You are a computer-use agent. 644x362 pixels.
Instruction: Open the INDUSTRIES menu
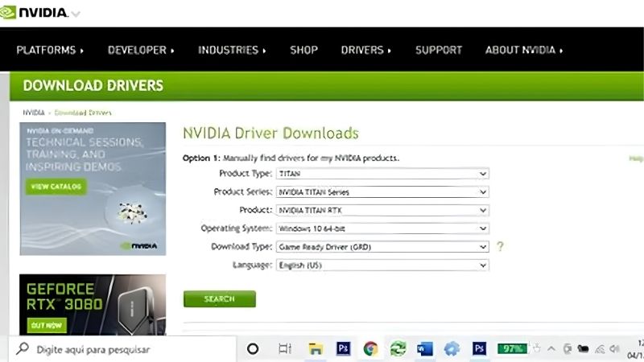point(232,50)
